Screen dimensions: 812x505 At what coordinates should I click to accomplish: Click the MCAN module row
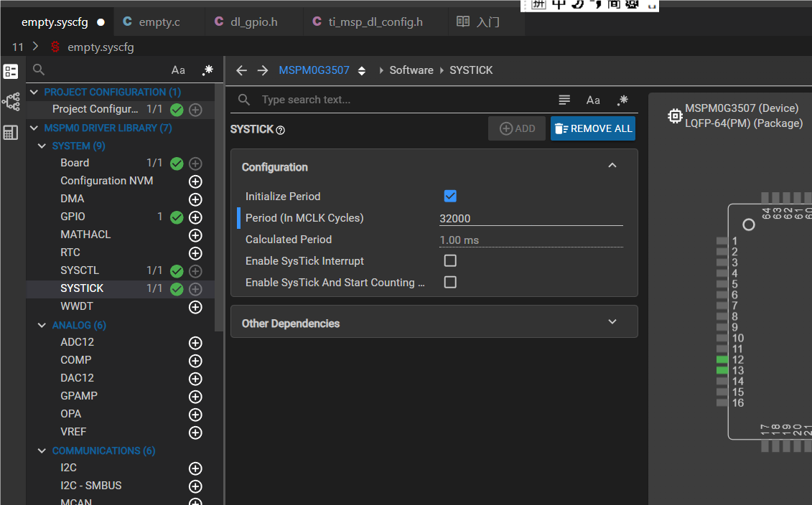tap(120, 501)
